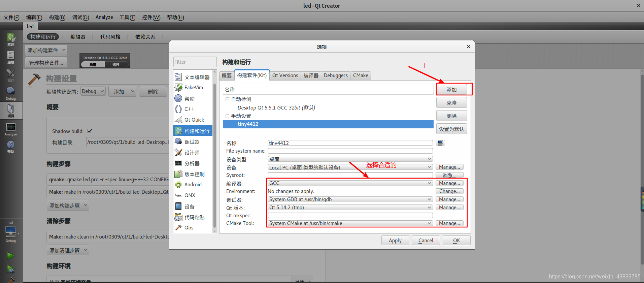Start debugging with the debug-run button
The width and height of the screenshot is (644, 283).
(10, 269)
